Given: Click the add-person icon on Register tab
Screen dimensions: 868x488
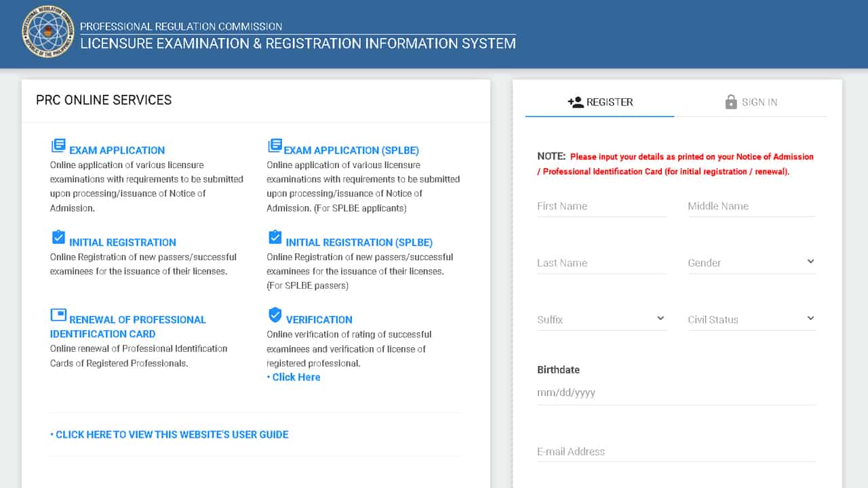Looking at the screenshot, I should 576,102.
